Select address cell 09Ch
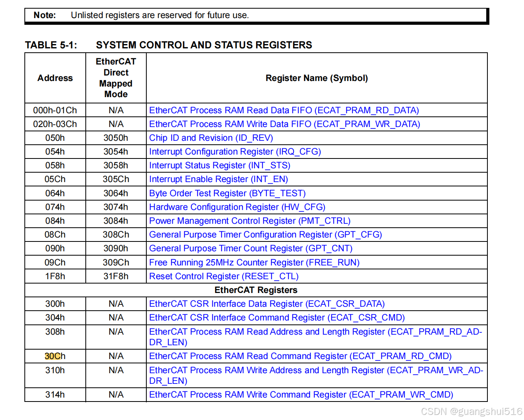The width and height of the screenshot is (524, 420). (55, 262)
